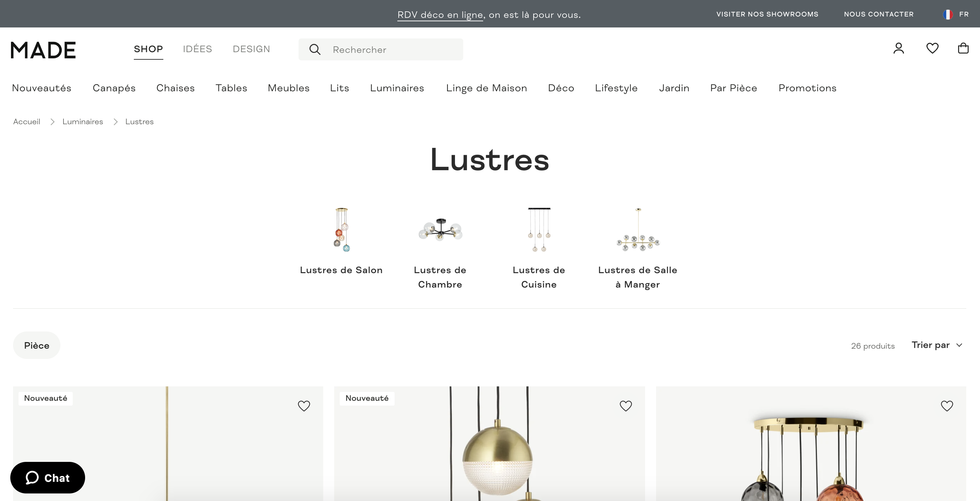Open the Canapés menu

pos(114,88)
